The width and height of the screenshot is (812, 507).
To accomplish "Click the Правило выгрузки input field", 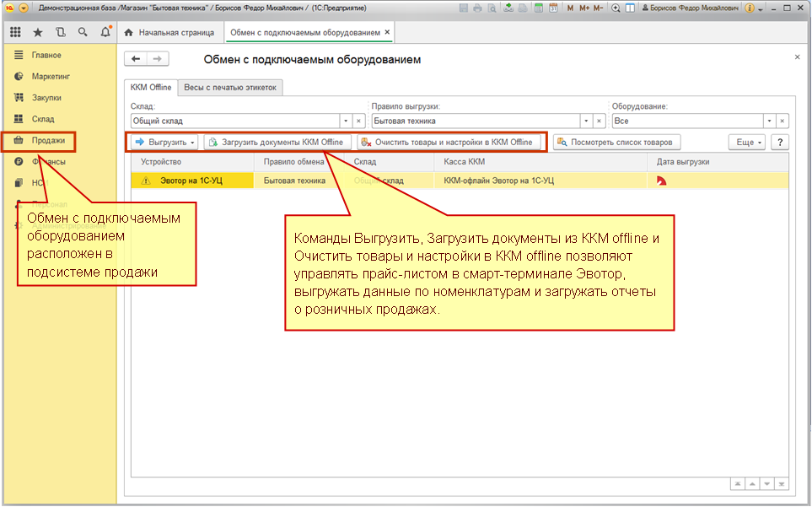I will (x=476, y=121).
